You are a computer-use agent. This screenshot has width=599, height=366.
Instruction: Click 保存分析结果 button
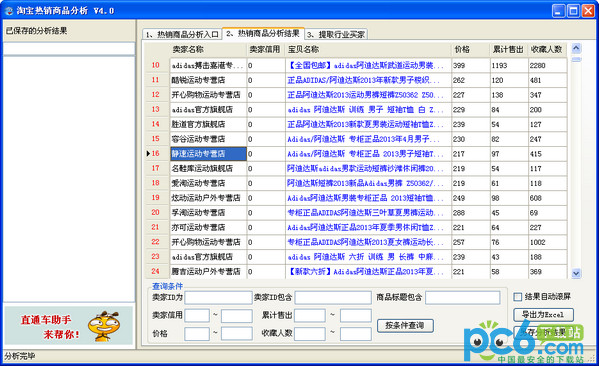[543, 333]
